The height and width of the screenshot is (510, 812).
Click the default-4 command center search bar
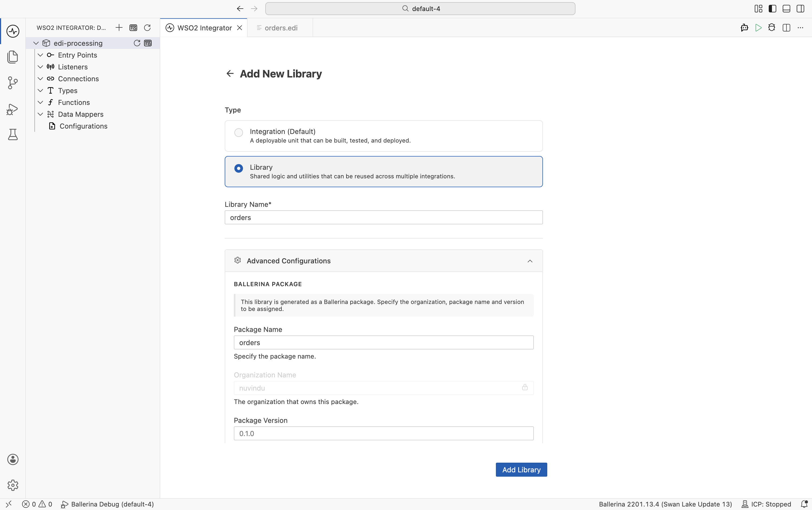pyautogui.click(x=420, y=9)
